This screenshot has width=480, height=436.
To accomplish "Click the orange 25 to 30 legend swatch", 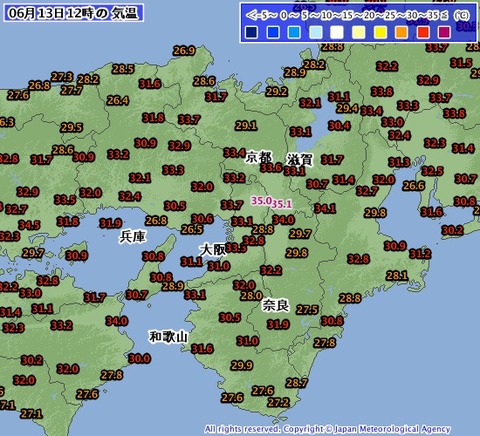I will (x=402, y=33).
